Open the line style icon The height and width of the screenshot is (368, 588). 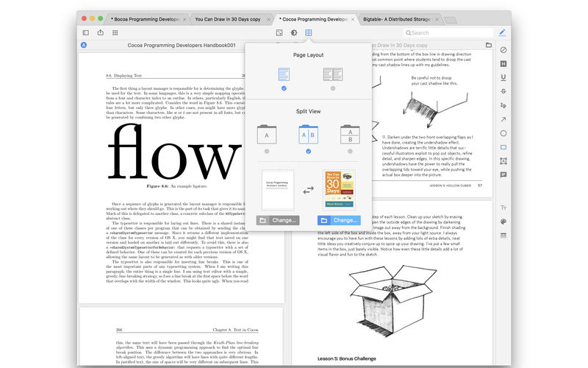click(503, 236)
